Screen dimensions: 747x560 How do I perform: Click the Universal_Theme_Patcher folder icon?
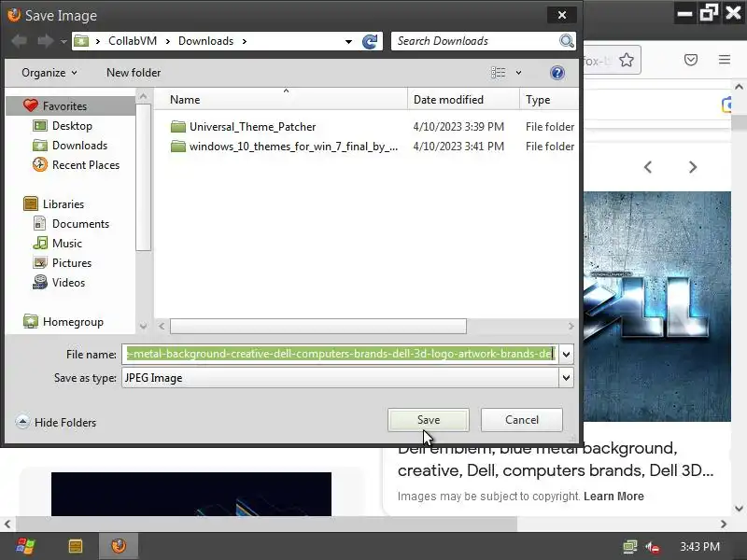pos(178,127)
